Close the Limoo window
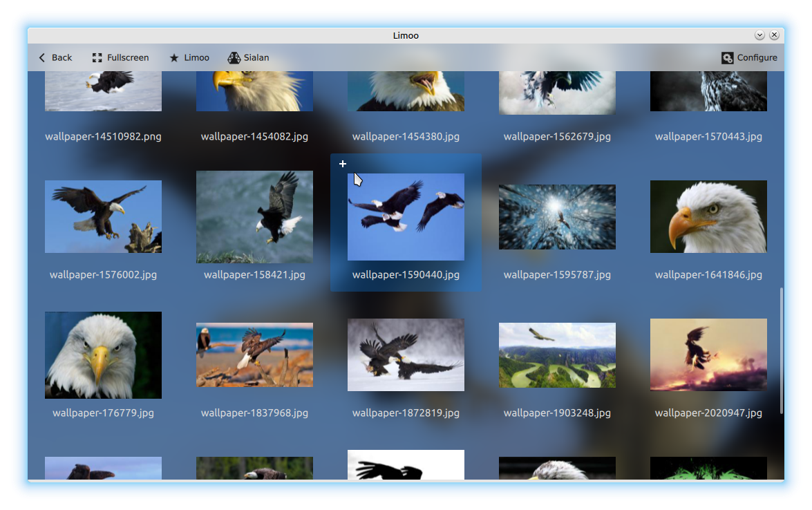 coord(774,35)
